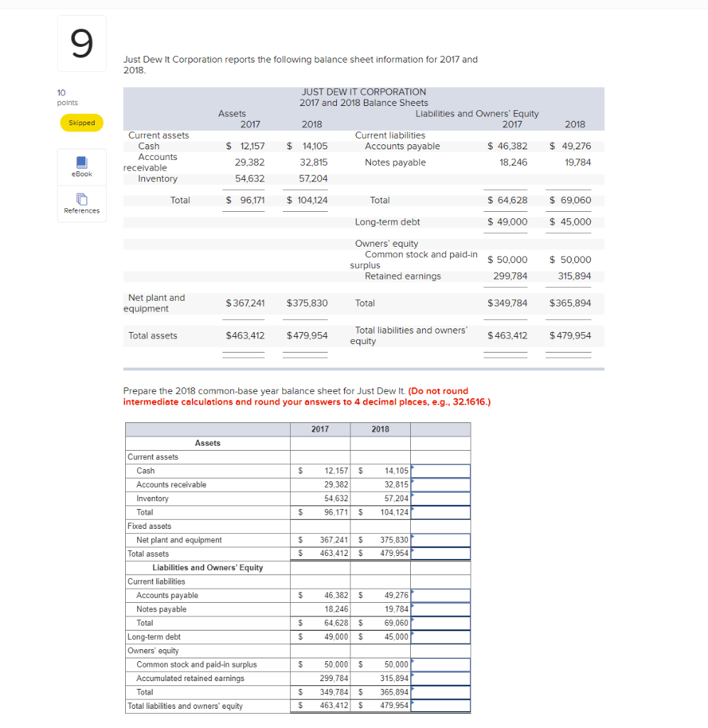The width and height of the screenshot is (708, 728).
Task: Click the 2018 answer field for Accounts receivable
Action: pos(441,484)
